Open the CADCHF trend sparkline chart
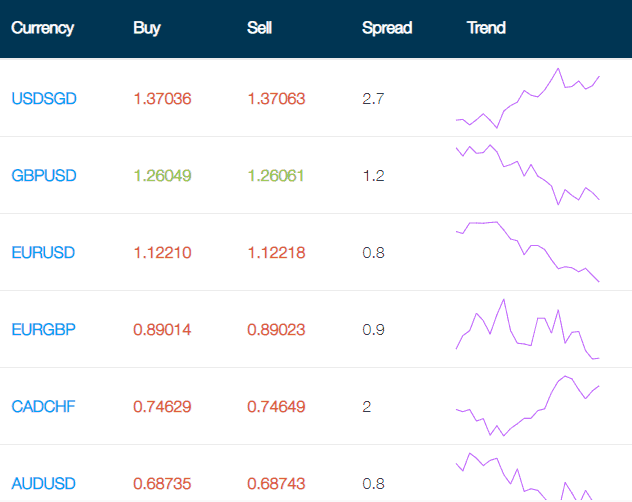 (x=528, y=406)
